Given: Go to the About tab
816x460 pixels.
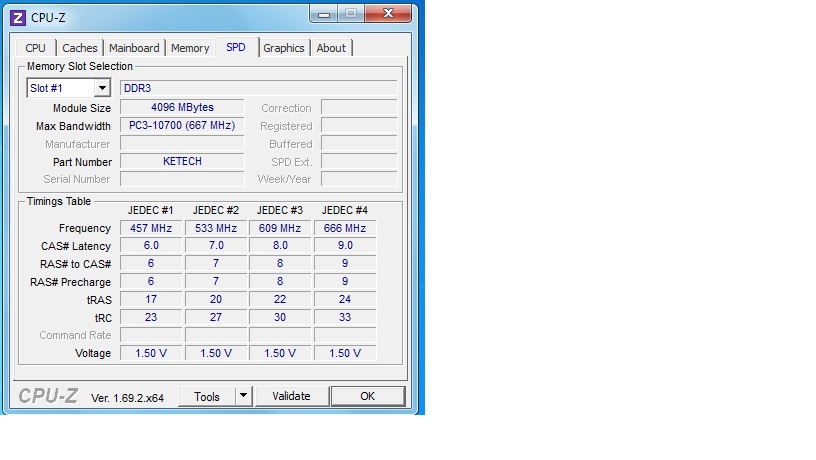Looking at the screenshot, I should [x=331, y=48].
